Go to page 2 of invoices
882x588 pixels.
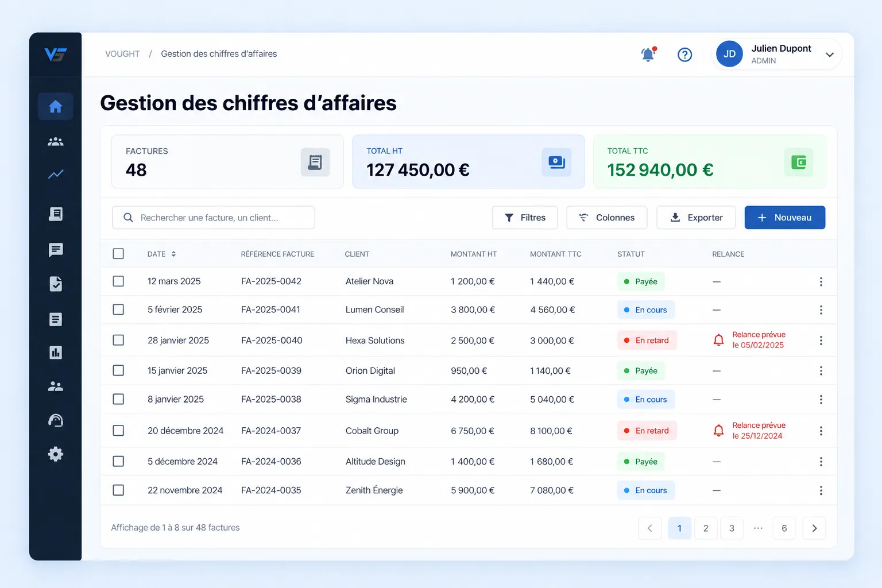(706, 528)
